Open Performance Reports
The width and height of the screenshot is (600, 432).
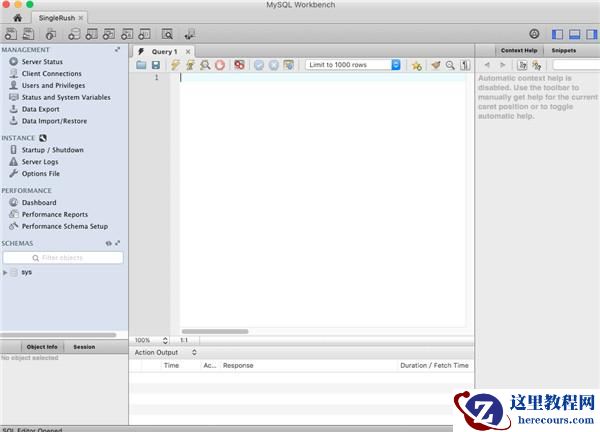click(55, 215)
